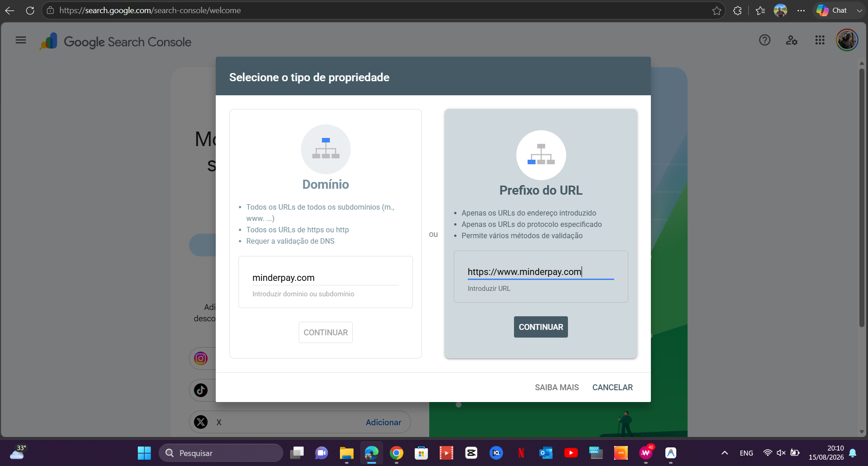Add this page to favorites
The image size is (868, 466).
(717, 10)
